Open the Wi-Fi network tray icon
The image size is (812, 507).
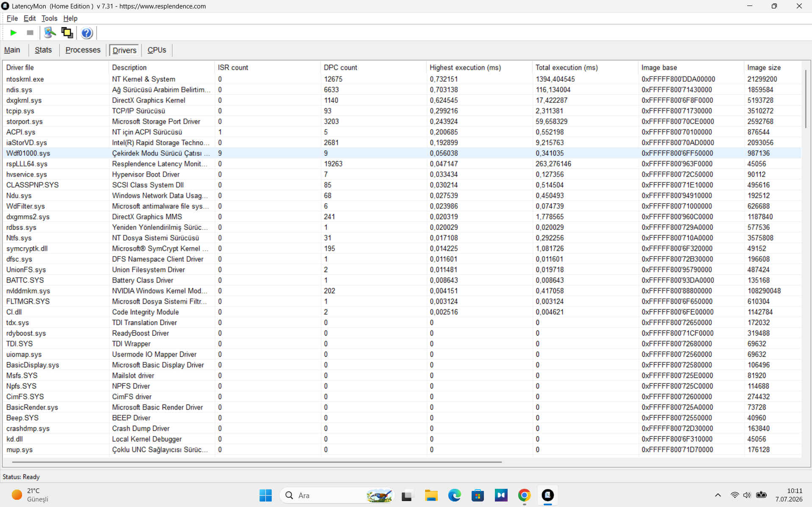pyautogui.click(x=735, y=495)
